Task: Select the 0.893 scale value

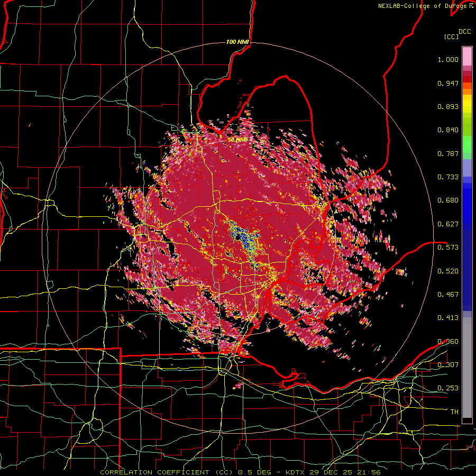Action: click(448, 106)
